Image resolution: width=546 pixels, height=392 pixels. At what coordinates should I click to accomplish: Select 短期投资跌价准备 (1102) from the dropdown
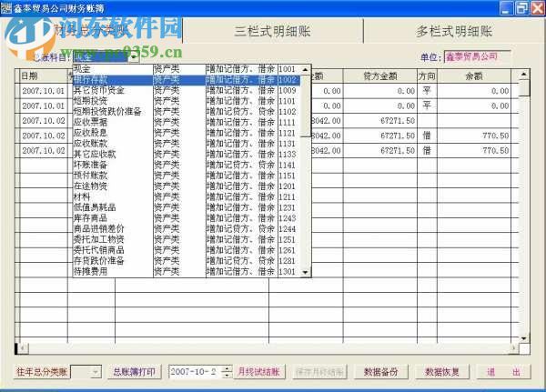[x=187, y=112]
